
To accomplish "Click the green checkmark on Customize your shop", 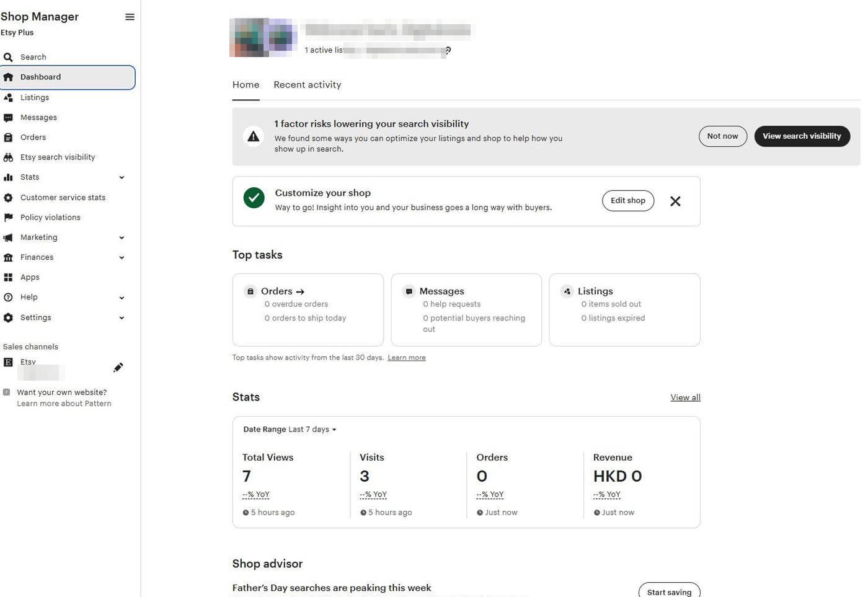I will point(254,198).
